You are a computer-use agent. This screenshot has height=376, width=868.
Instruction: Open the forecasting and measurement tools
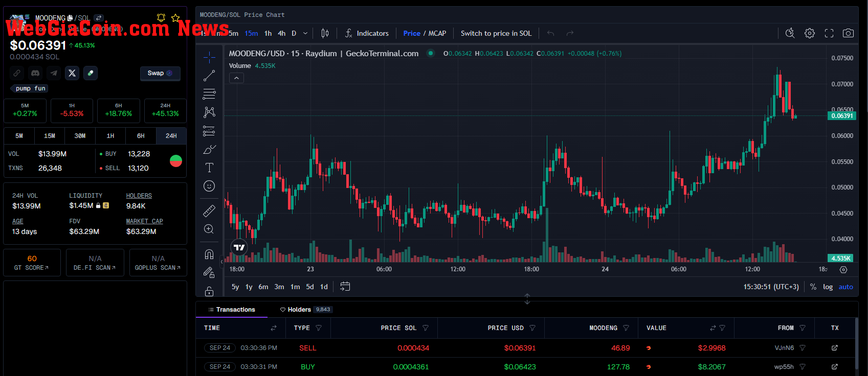click(209, 131)
